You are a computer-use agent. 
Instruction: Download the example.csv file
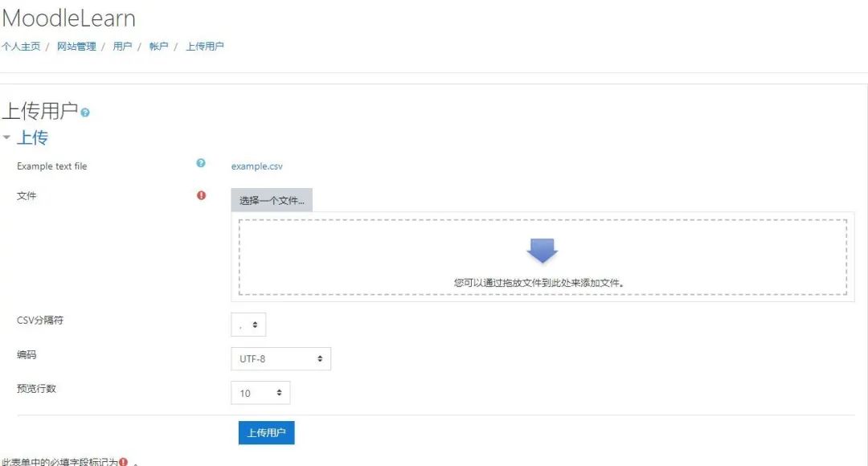[257, 166]
